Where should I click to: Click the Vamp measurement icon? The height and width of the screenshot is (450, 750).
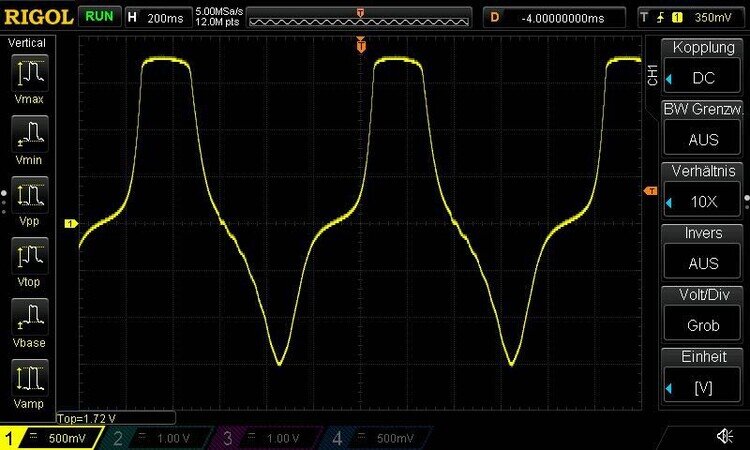point(32,381)
